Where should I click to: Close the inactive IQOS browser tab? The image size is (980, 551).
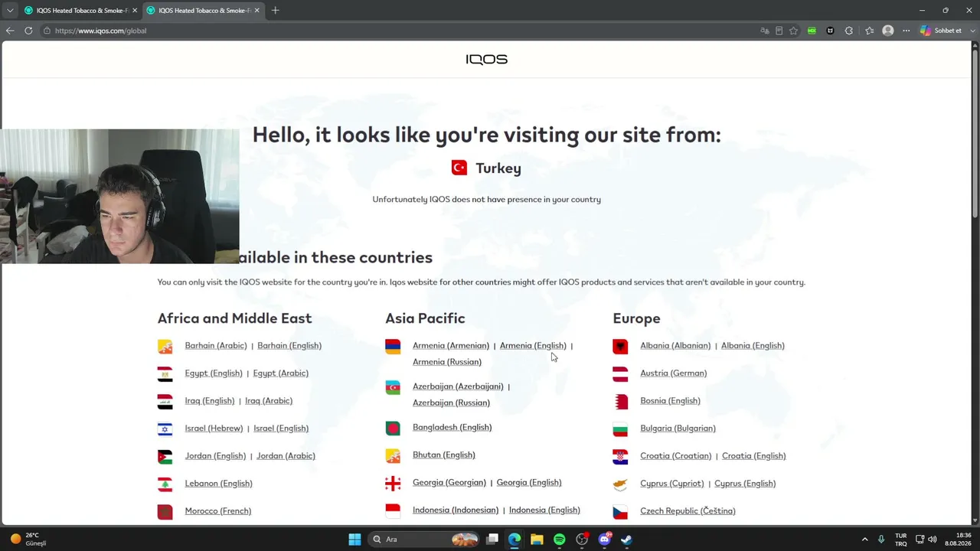(135, 11)
